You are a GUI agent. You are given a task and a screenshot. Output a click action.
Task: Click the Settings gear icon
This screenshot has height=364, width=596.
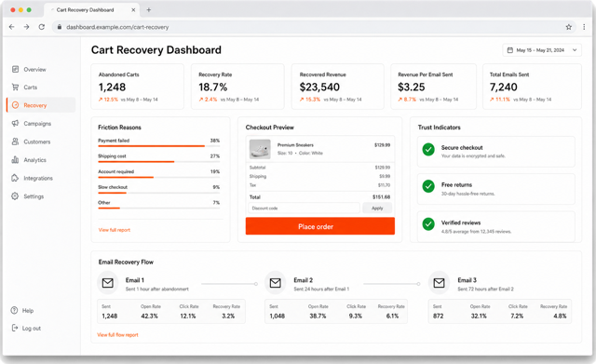15,196
